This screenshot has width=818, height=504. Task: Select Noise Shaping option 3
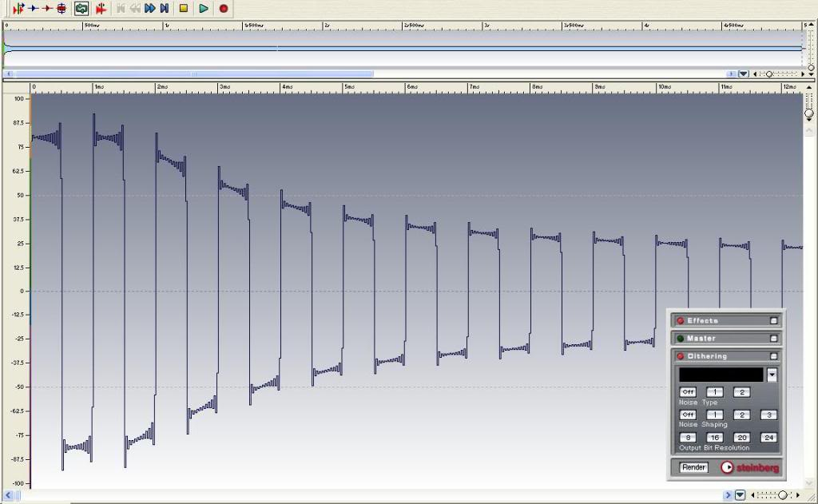pyautogui.click(x=768, y=415)
